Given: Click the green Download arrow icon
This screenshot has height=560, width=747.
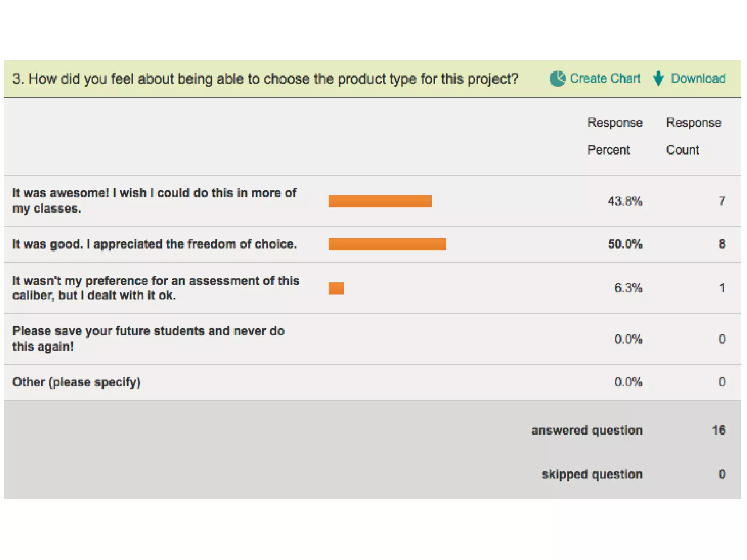Looking at the screenshot, I should pyautogui.click(x=658, y=78).
